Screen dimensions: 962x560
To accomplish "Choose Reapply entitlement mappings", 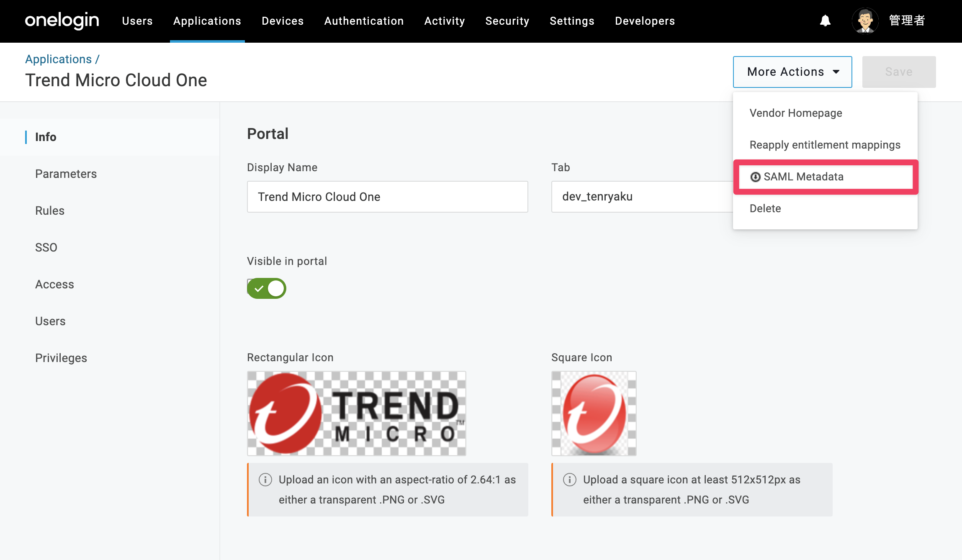I will [825, 145].
